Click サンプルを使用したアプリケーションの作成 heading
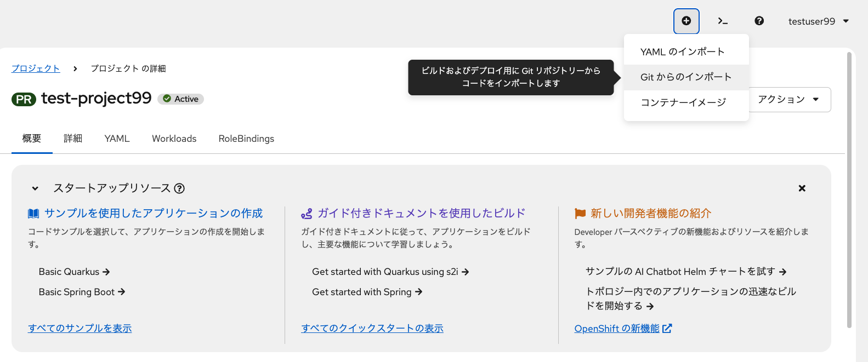The height and width of the screenshot is (362, 868). coord(154,214)
